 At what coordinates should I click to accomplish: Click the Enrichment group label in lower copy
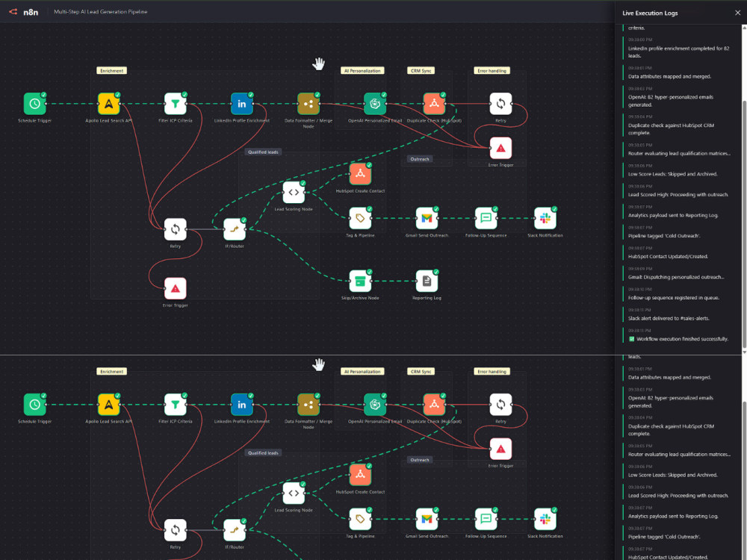(112, 371)
